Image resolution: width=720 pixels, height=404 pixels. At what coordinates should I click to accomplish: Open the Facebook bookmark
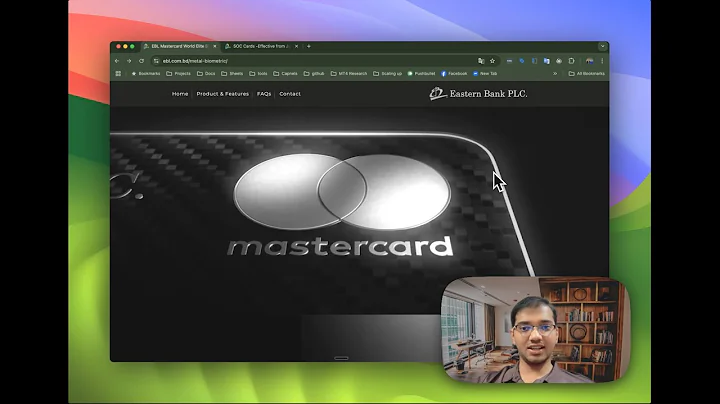tap(454, 73)
